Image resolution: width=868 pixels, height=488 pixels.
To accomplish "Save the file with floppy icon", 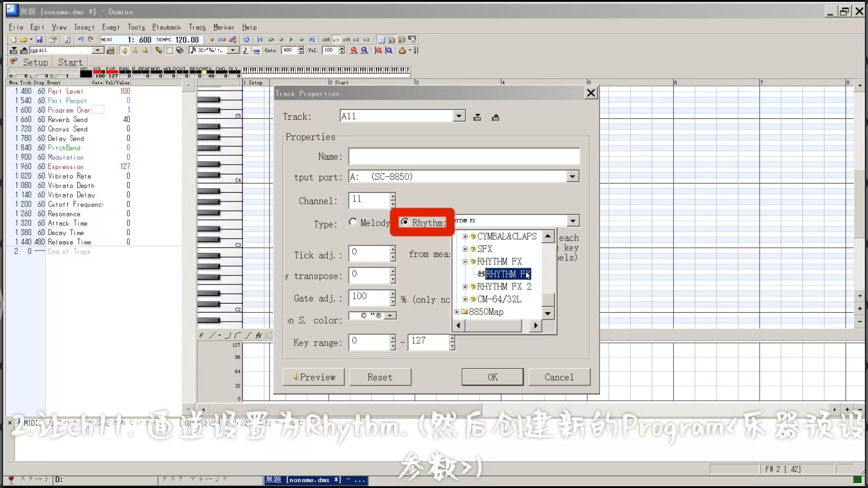I will coord(39,40).
